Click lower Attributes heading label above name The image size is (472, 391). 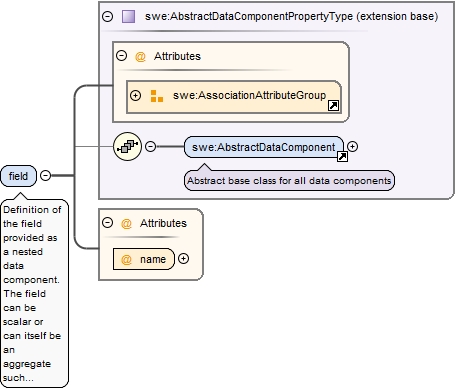(x=163, y=223)
